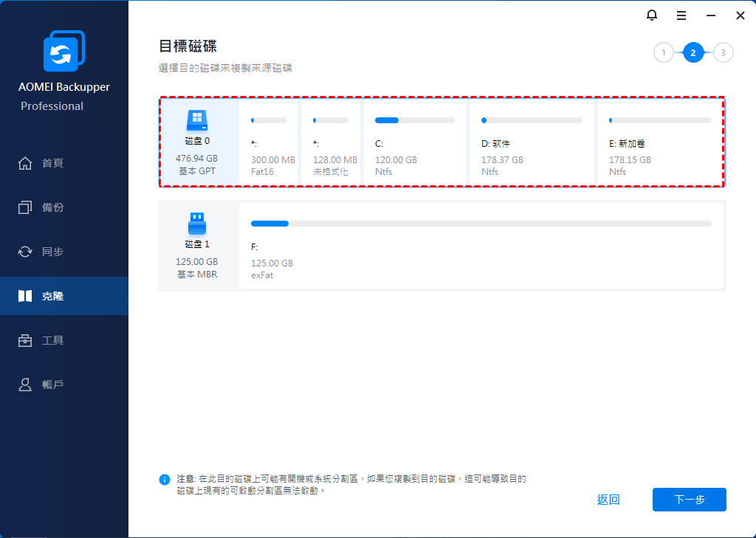Open the hamburger menu icon

pyautogui.click(x=681, y=16)
